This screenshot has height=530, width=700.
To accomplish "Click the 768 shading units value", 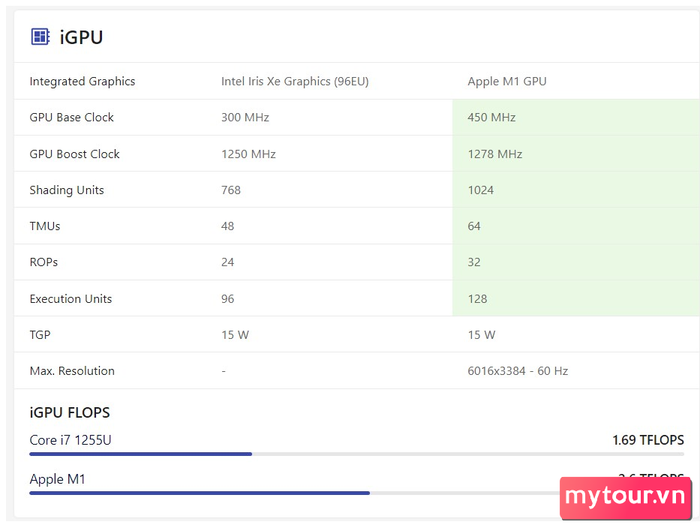I will point(231,190).
